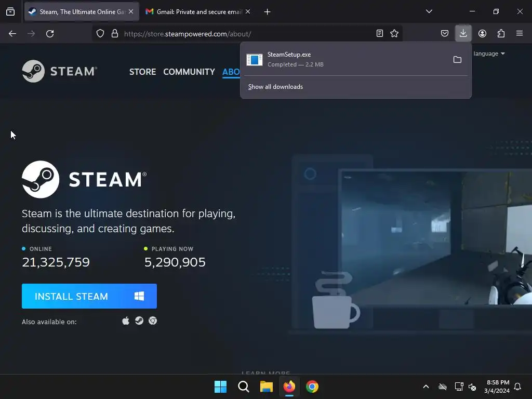The height and width of the screenshot is (399, 532).
Task: Open the network status tray icon
Action: tap(459, 387)
